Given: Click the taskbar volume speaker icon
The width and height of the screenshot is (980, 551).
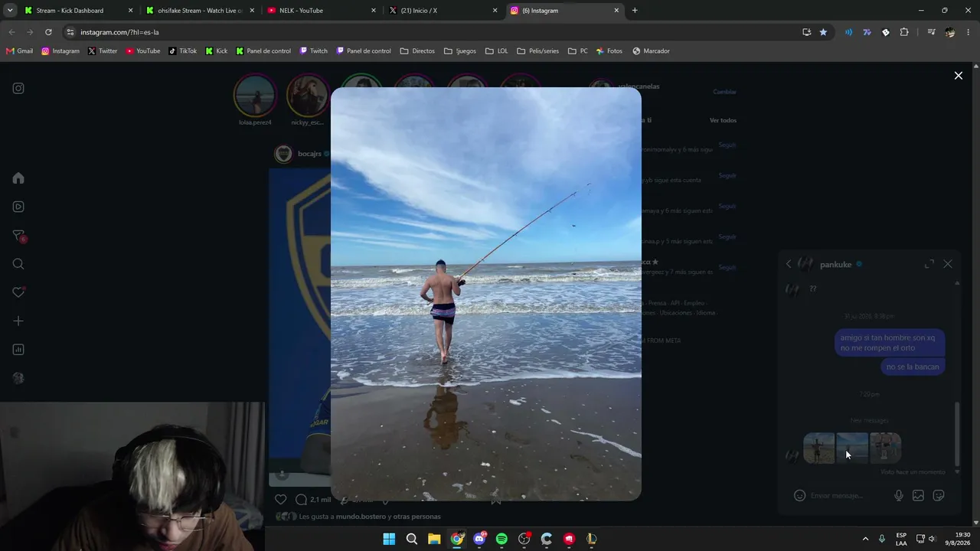Looking at the screenshot, I should (932, 539).
